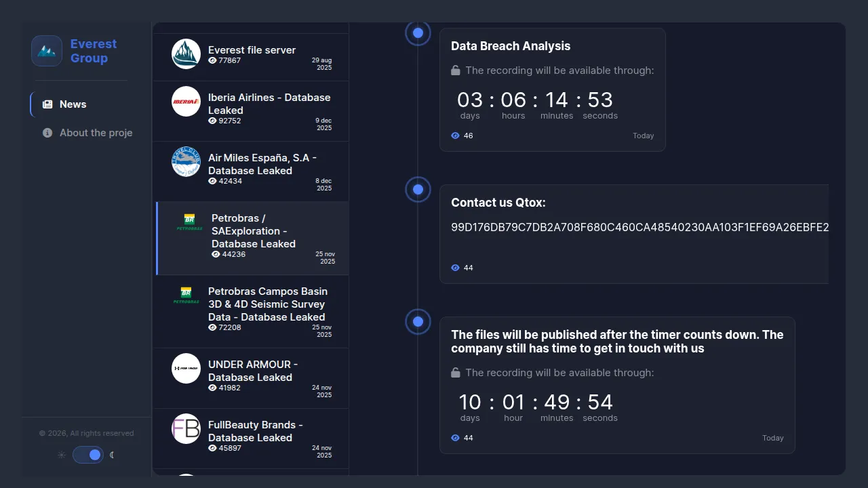This screenshot has height=488, width=868.
Task: Open the News section in sidebar
Action: click(x=73, y=104)
